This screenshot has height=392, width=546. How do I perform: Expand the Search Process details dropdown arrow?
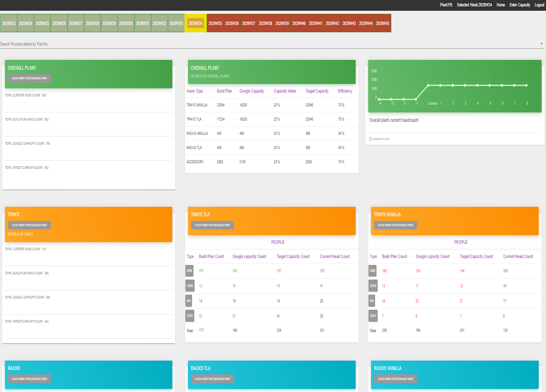point(541,44)
